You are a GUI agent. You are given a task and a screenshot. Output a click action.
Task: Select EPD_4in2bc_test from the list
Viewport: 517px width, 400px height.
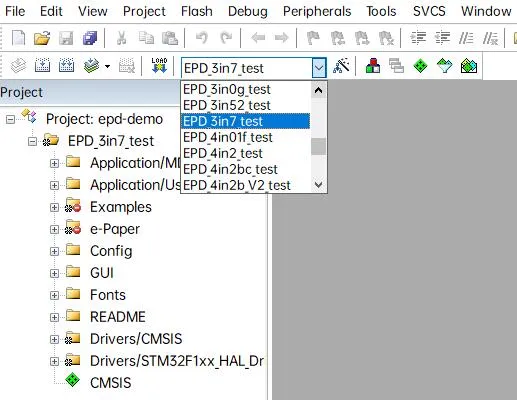[x=246, y=169]
